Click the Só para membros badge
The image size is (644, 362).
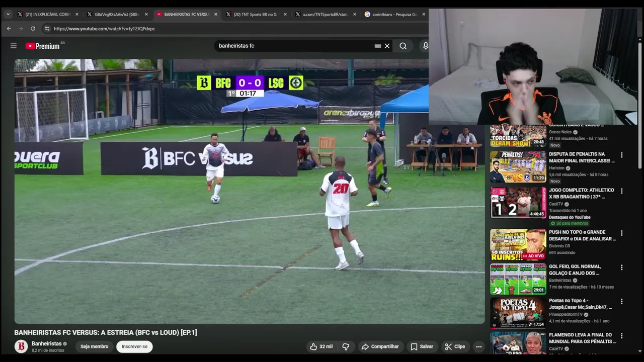[569, 223]
